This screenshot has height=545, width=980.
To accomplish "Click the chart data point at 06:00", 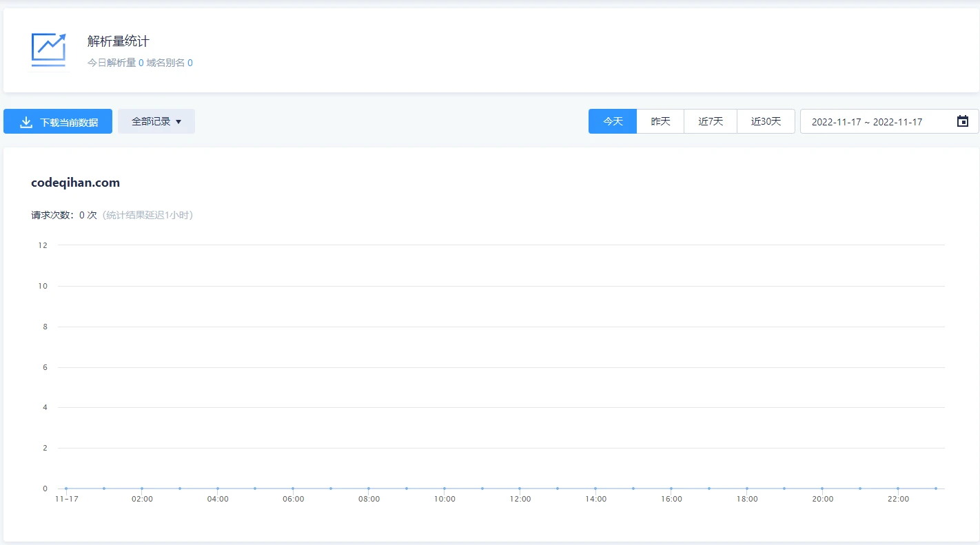I will click(293, 489).
